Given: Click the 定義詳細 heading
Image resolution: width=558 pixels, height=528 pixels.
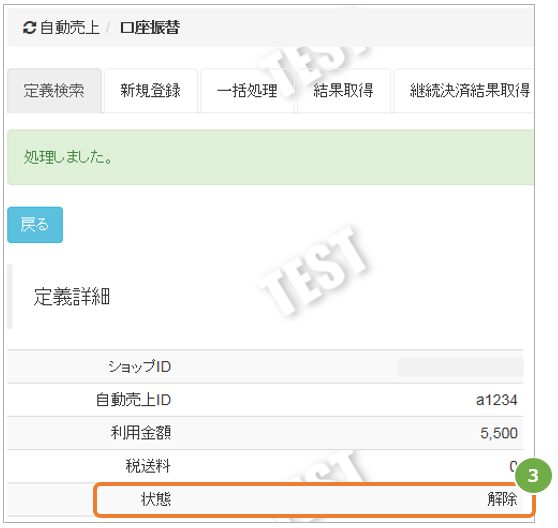Looking at the screenshot, I should click(72, 297).
